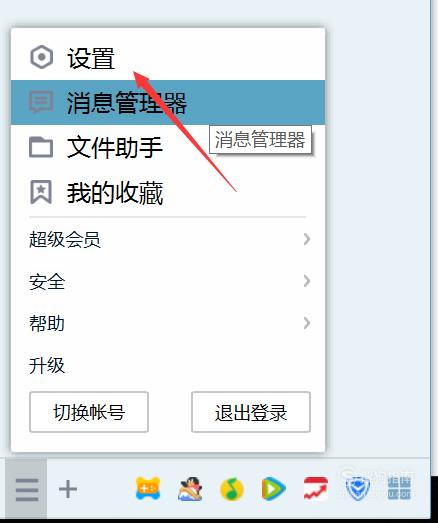
Task: Launch Tencent Video play icon
Action: 273,489
